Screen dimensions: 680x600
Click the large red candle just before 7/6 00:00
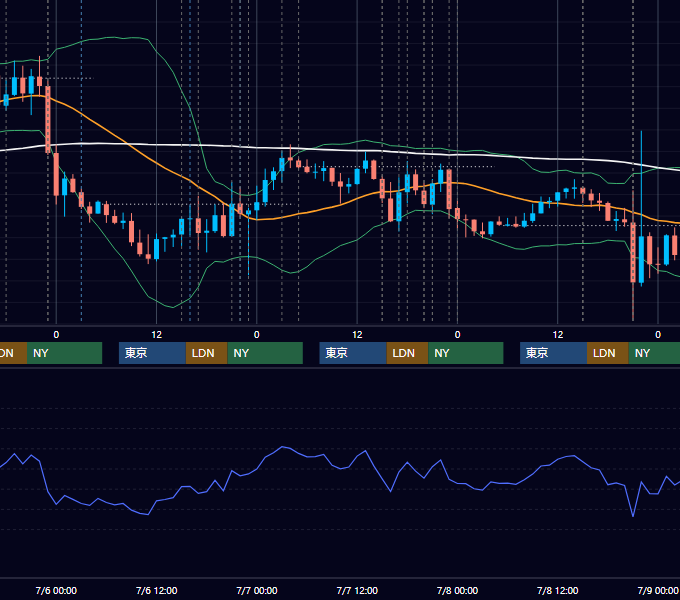[48, 119]
